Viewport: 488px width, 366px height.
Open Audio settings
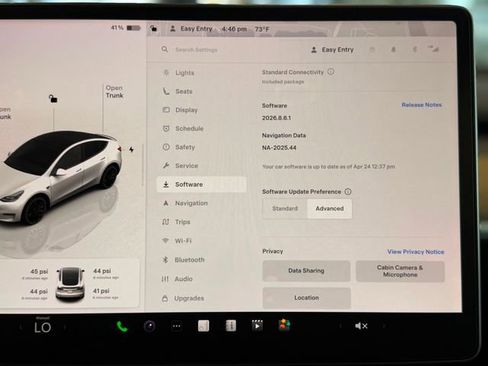(x=201, y=279)
